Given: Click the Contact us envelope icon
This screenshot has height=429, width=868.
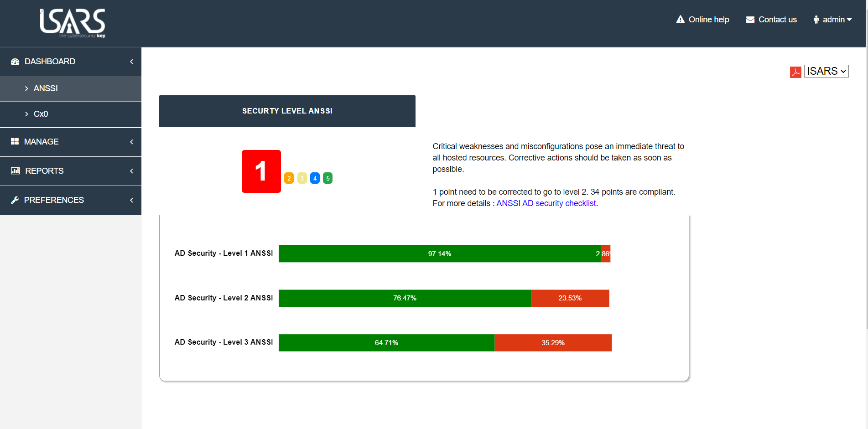Looking at the screenshot, I should [x=750, y=20].
